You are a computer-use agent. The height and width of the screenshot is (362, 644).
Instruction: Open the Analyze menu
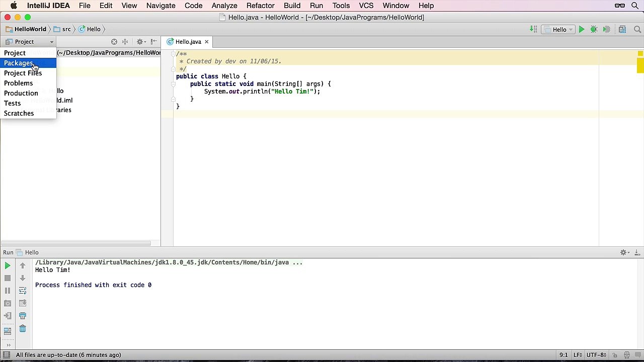coord(224,6)
